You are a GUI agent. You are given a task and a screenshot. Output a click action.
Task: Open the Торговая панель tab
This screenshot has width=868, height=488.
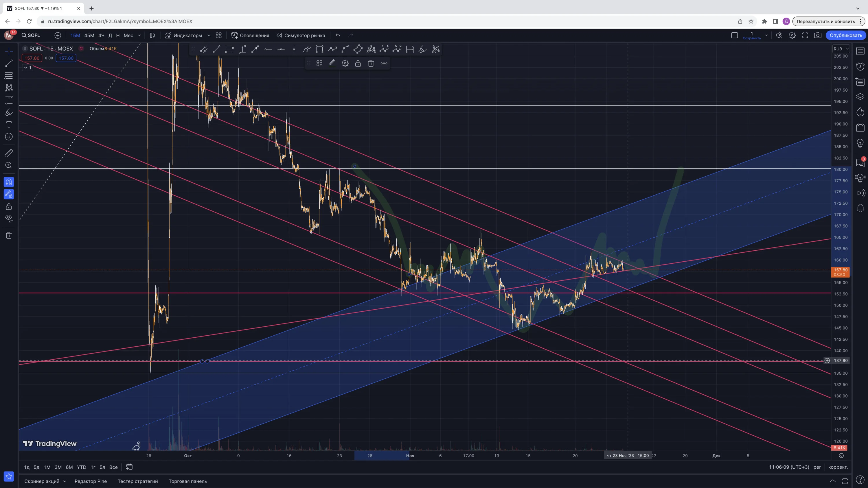pyautogui.click(x=188, y=481)
